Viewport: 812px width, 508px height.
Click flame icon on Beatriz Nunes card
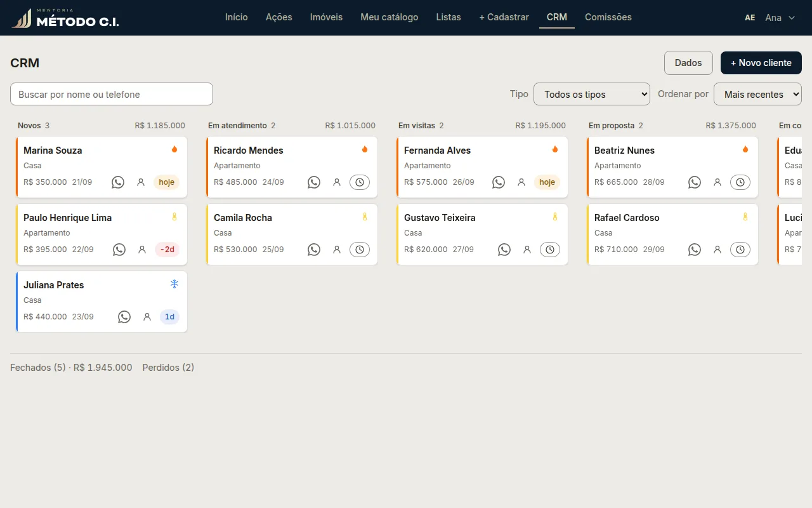click(x=745, y=149)
